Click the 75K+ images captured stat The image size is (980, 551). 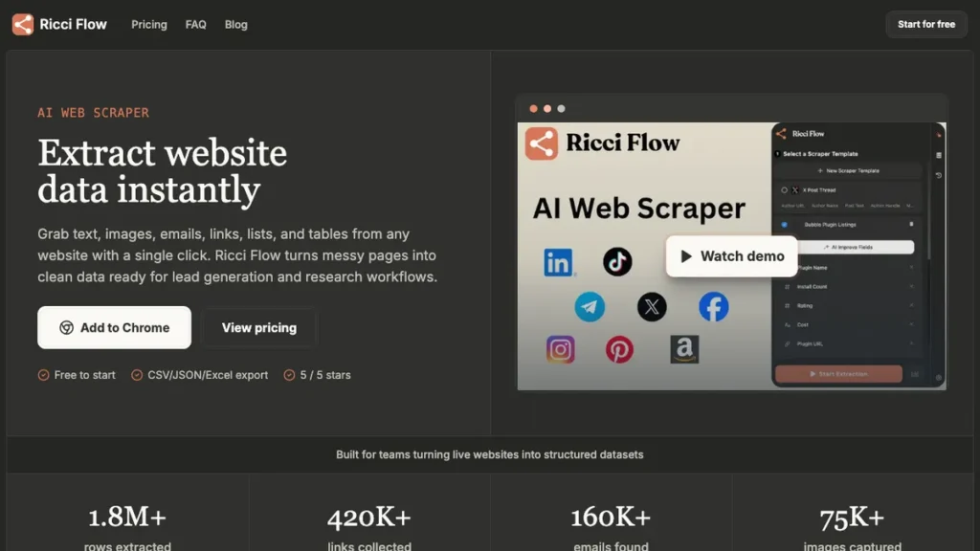853,528
